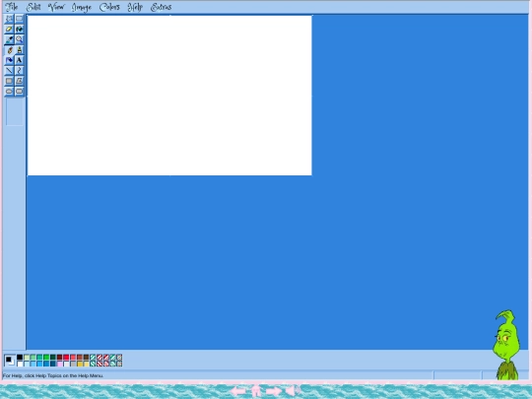Viewport: 532px width, 399px height.
Task: Click the pink speaker sound icon
Action: point(293,391)
